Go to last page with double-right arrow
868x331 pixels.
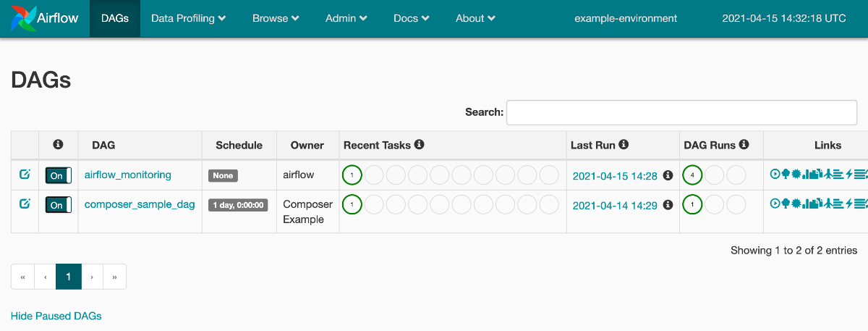[115, 277]
